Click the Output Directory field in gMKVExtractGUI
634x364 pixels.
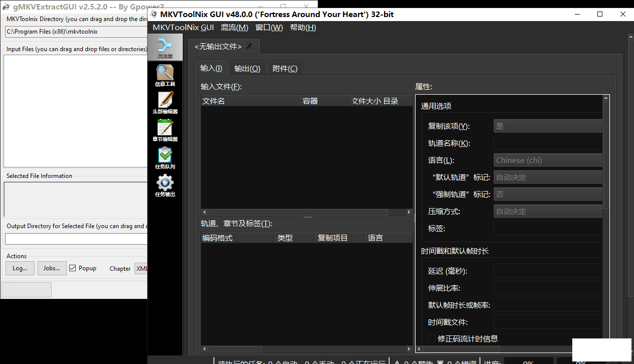pos(76,239)
